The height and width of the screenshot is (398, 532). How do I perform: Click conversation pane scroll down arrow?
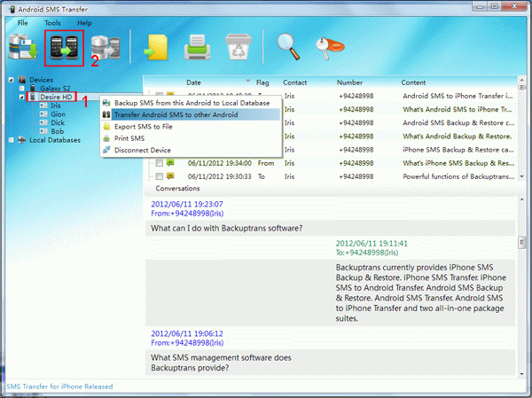[x=522, y=374]
